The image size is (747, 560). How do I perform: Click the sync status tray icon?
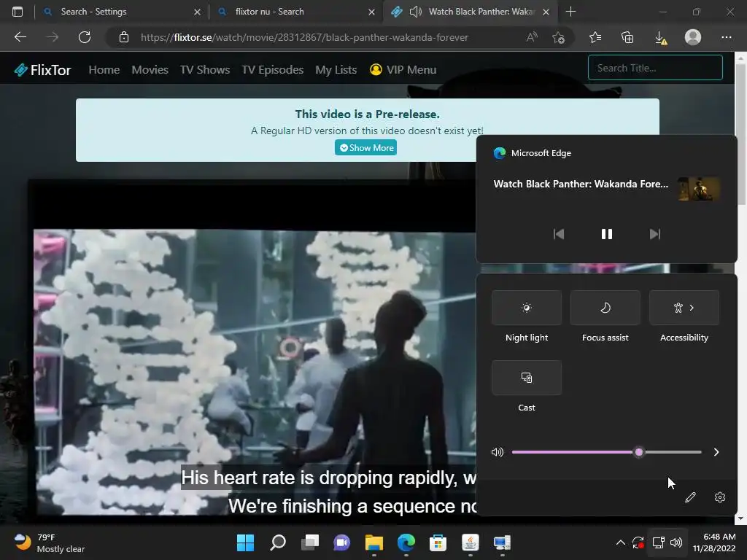638,542
